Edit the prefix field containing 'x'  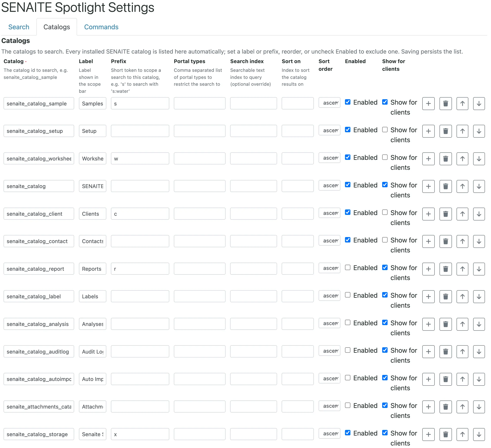(140, 434)
